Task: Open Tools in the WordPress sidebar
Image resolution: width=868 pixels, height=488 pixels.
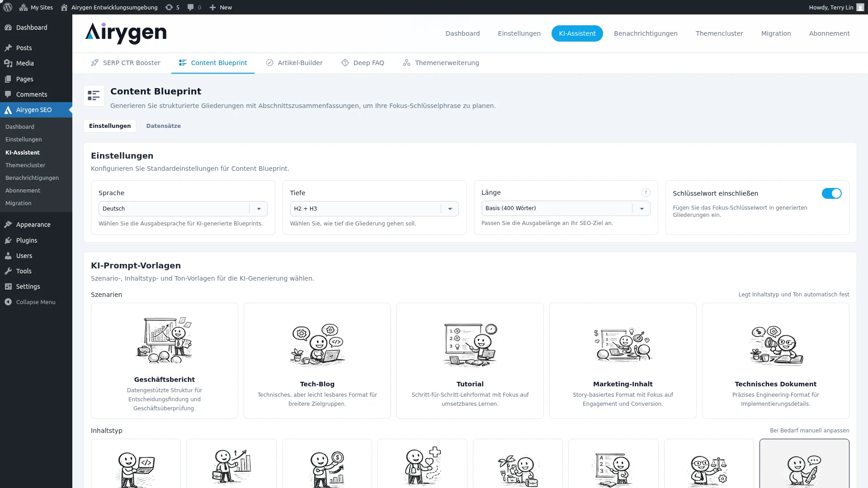Action: tap(36, 271)
